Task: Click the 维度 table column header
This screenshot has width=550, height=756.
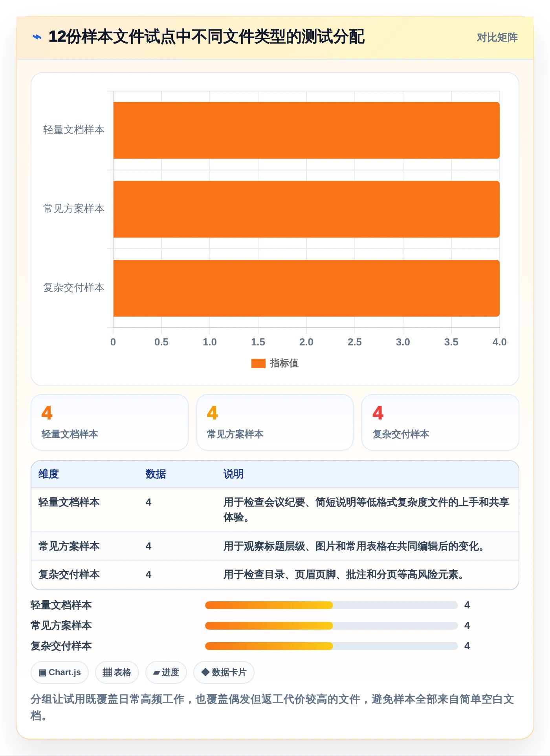Action: pos(49,474)
